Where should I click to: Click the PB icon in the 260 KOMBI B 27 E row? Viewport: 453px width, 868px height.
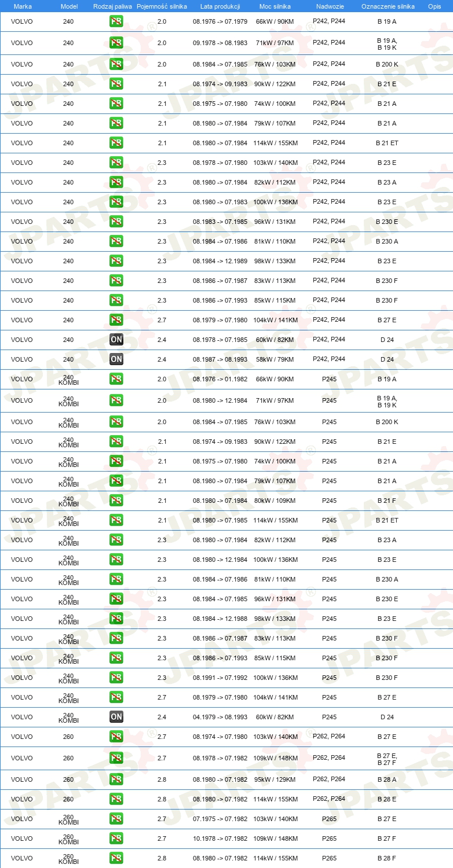[116, 819]
